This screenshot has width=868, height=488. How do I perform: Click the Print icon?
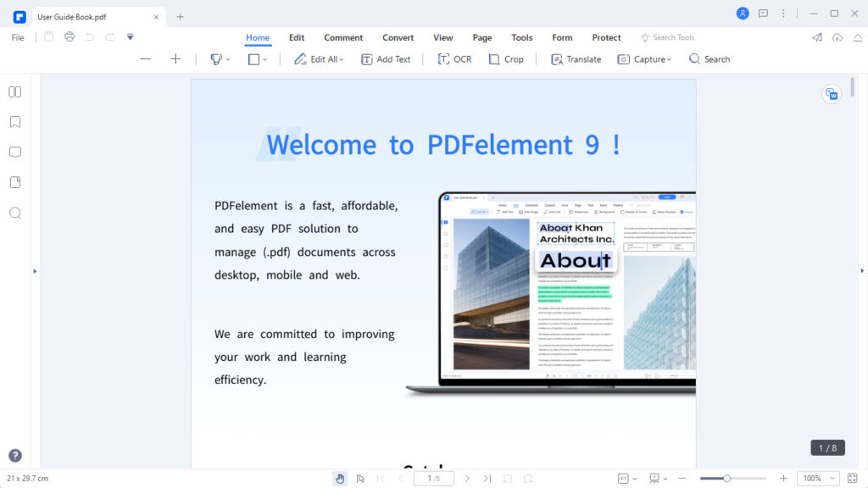[70, 36]
